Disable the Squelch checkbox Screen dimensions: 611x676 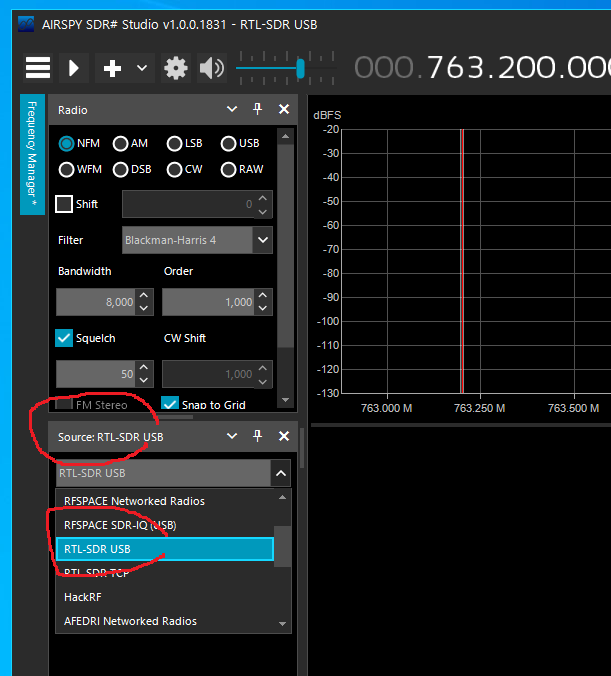64,338
